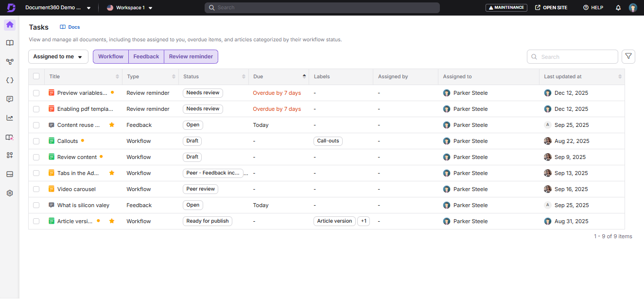Open the Widgets panel from the sidebar
The height and width of the screenshot is (299, 644).
[9, 155]
